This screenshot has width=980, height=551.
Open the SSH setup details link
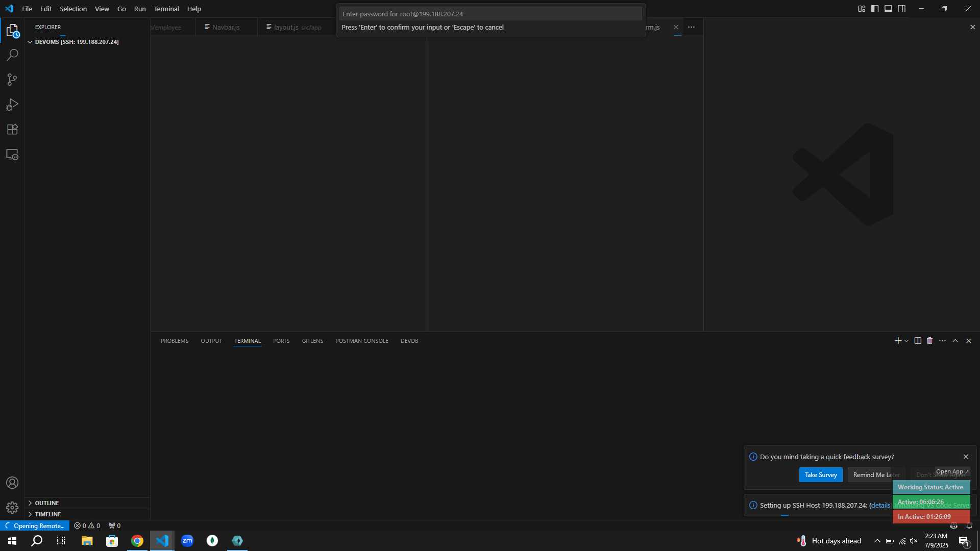pyautogui.click(x=880, y=505)
